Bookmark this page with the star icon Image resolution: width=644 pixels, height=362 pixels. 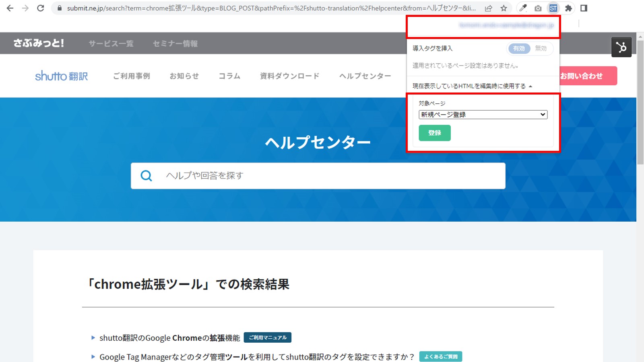pyautogui.click(x=504, y=8)
